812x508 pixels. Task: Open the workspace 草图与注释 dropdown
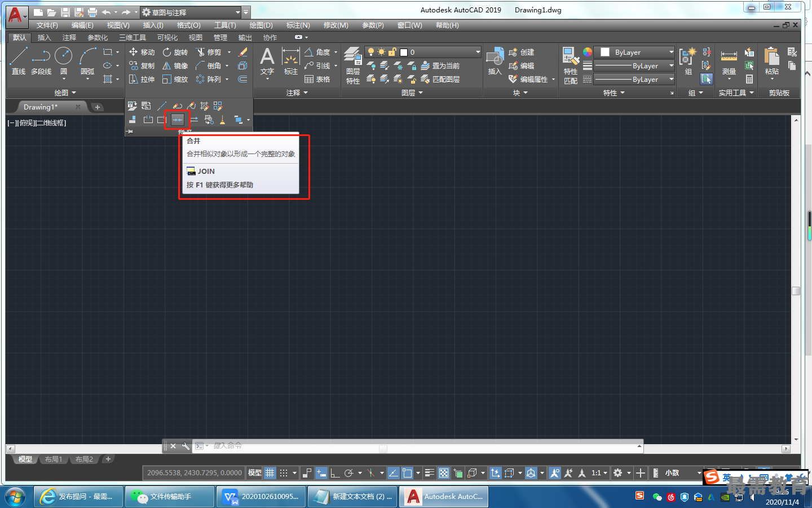(191, 12)
